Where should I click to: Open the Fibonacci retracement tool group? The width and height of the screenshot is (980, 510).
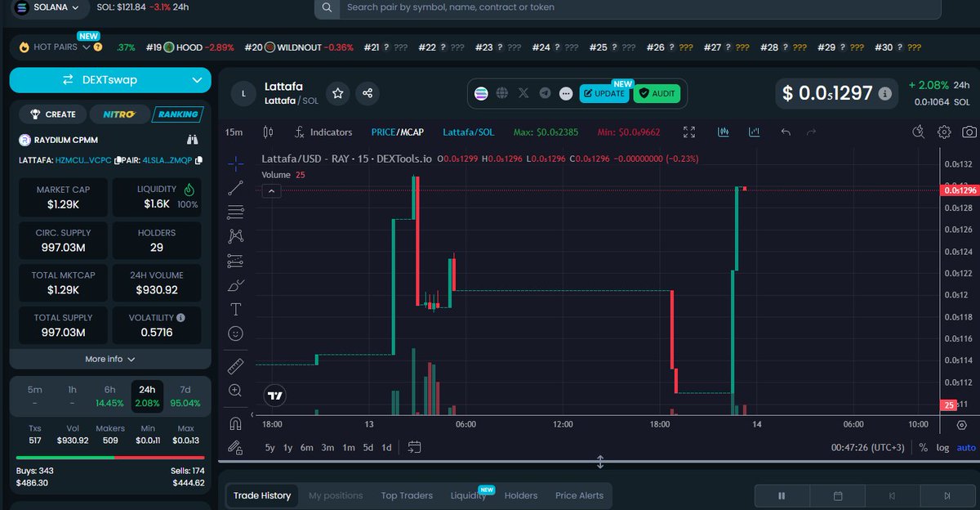(x=235, y=212)
